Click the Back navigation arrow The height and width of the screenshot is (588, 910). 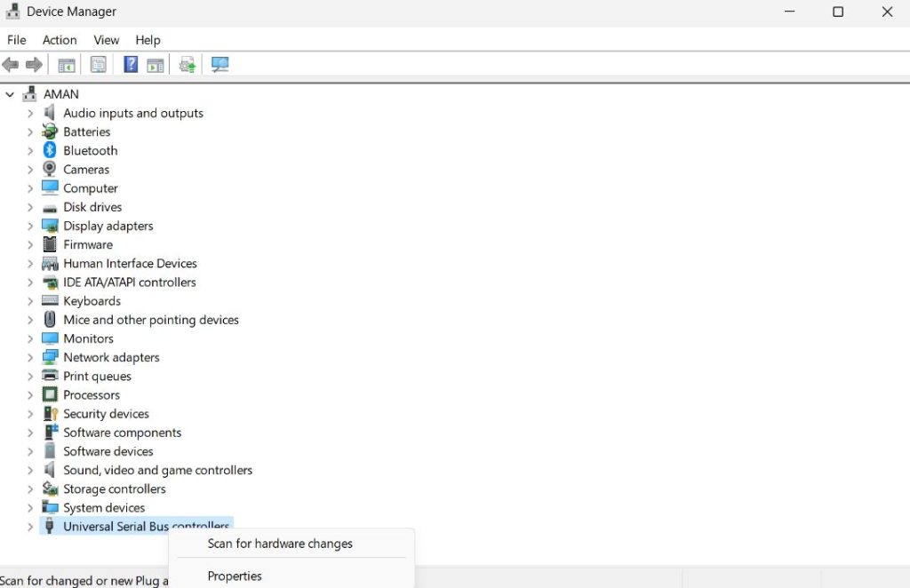click(x=11, y=64)
